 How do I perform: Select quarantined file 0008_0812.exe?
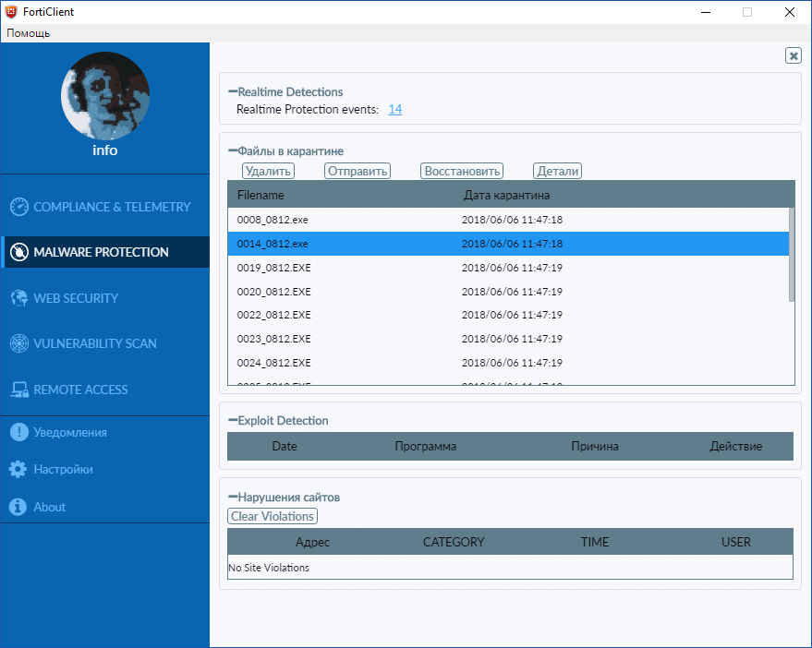pyautogui.click(x=508, y=220)
